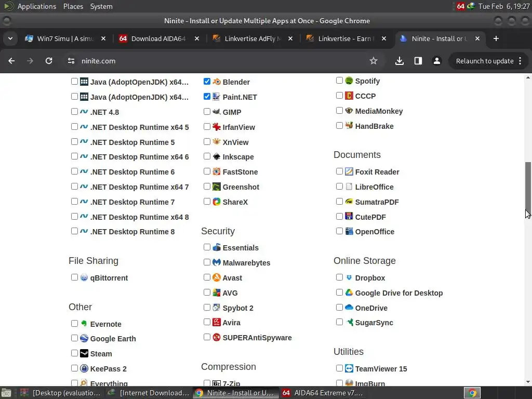Screen dimensions: 532x399
Task: Check the SugarSync checkbox
Action: 339,322
